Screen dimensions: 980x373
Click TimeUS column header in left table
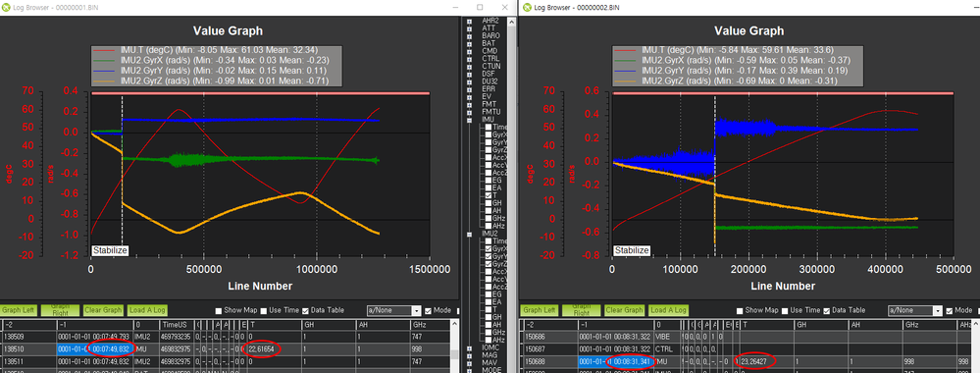[177, 326]
